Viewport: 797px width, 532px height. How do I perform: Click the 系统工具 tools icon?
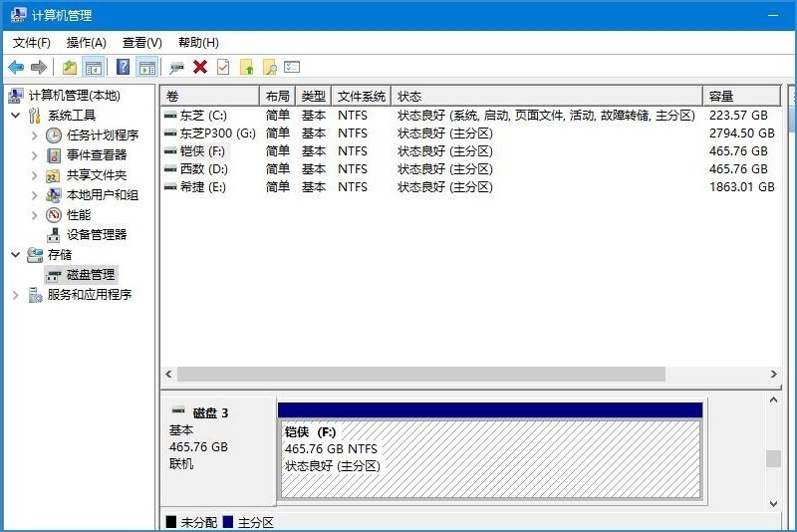(35, 116)
